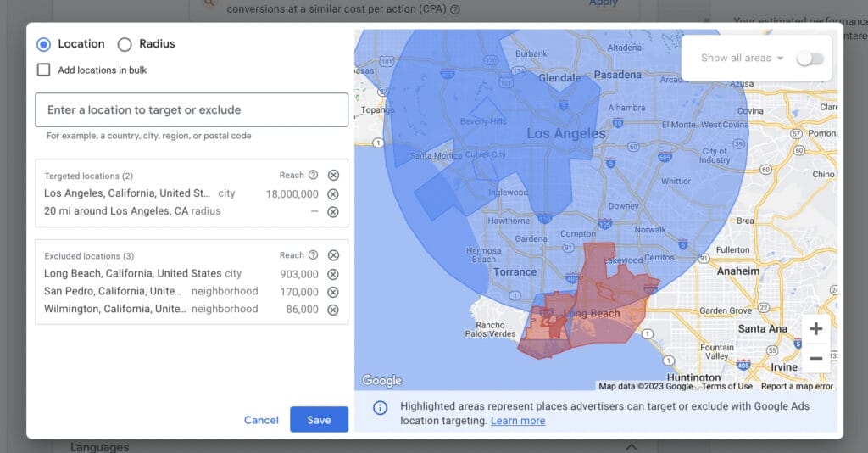Click the Google logo on the map
This screenshot has width=868, height=453.
382,380
